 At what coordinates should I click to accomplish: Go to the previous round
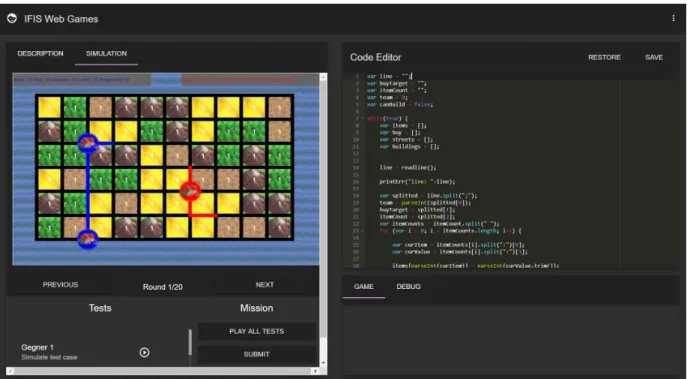pyautogui.click(x=60, y=285)
